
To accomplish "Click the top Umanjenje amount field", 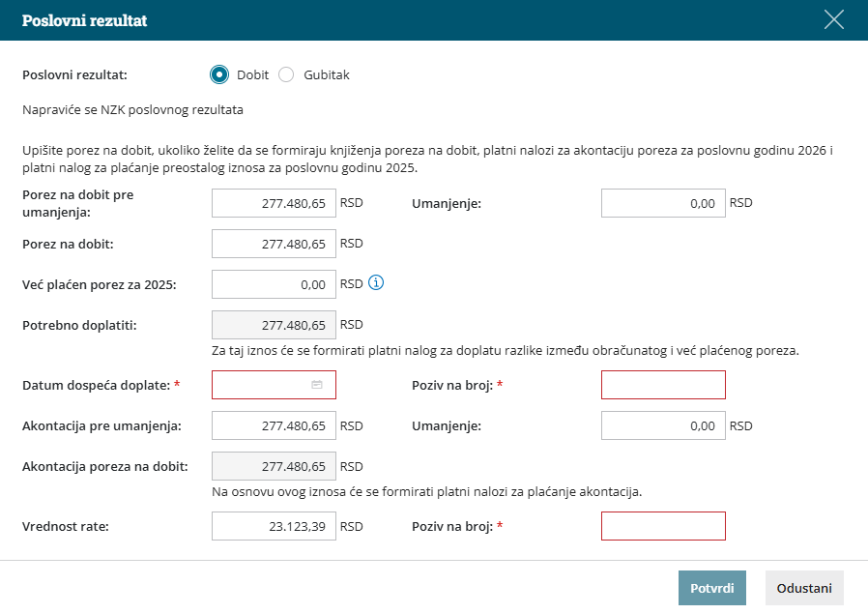I will [662, 203].
